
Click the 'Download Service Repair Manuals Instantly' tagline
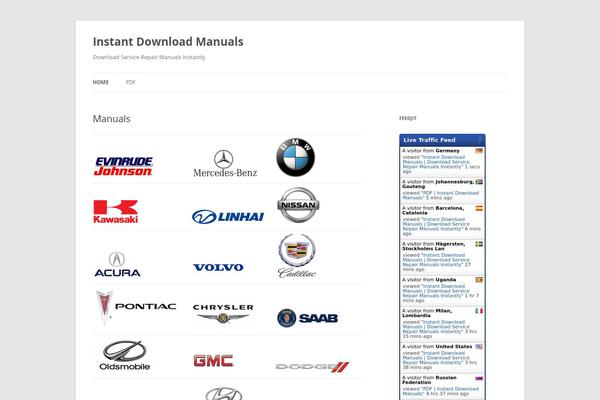tap(149, 57)
